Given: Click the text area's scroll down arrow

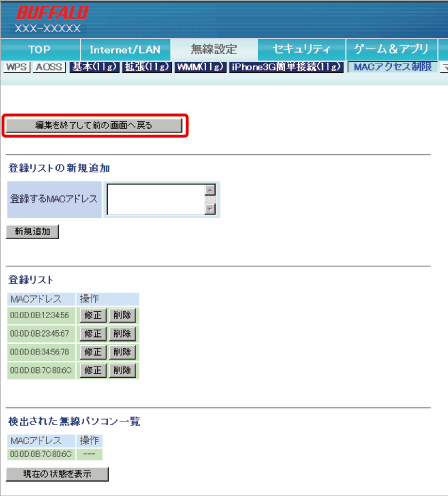Looking at the screenshot, I should [x=210, y=209].
